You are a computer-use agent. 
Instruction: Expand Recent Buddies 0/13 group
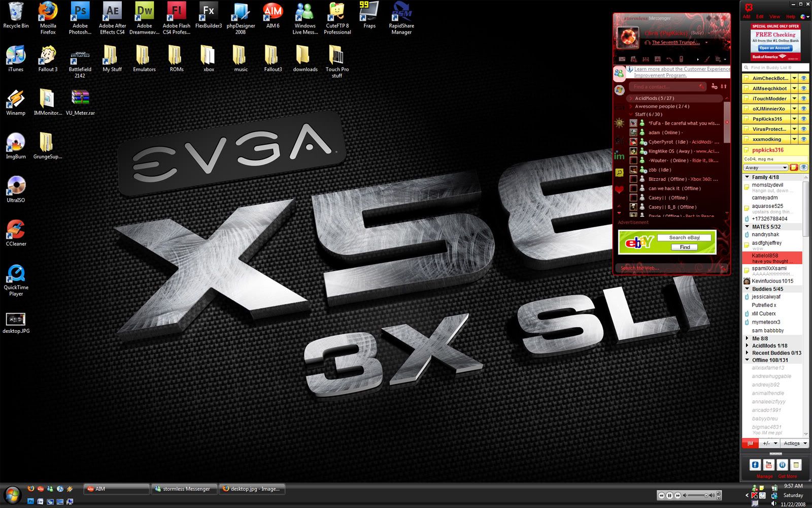[747, 353]
